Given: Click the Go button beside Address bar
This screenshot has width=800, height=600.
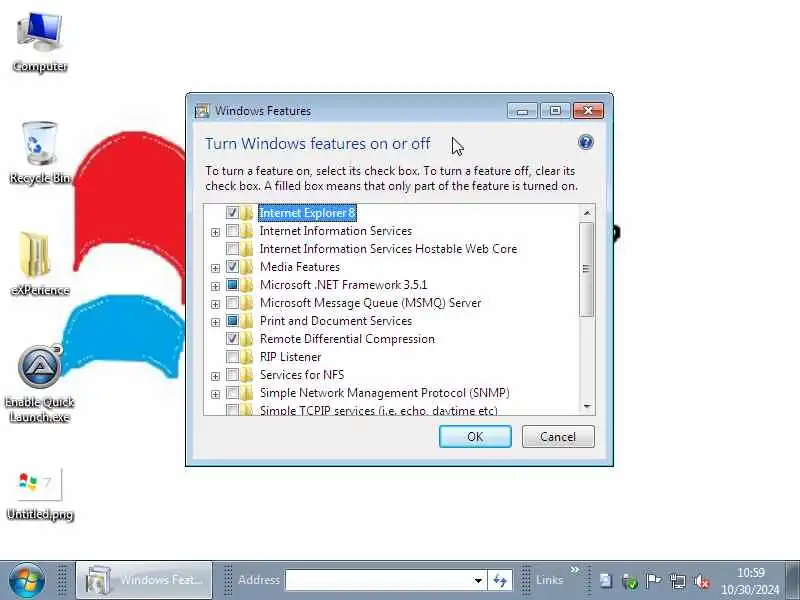Looking at the screenshot, I should 499,580.
